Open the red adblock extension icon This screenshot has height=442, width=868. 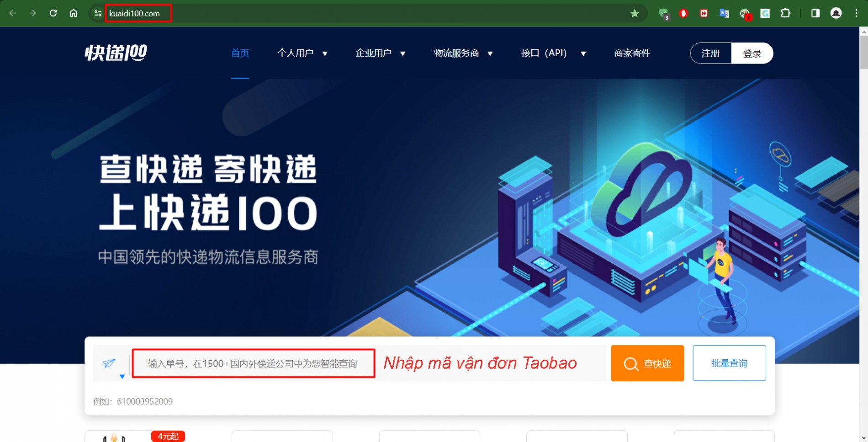(x=683, y=13)
